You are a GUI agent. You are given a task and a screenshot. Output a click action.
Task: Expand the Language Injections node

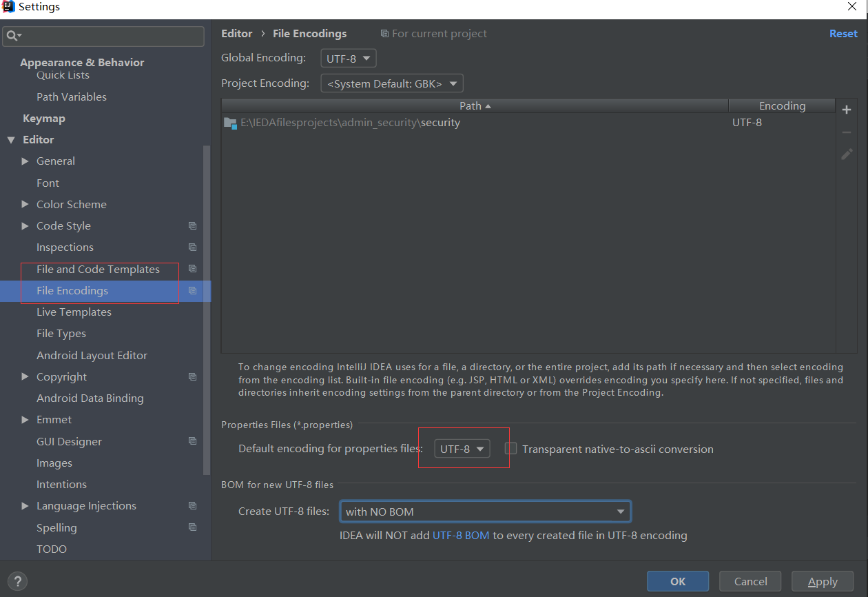tap(25, 506)
